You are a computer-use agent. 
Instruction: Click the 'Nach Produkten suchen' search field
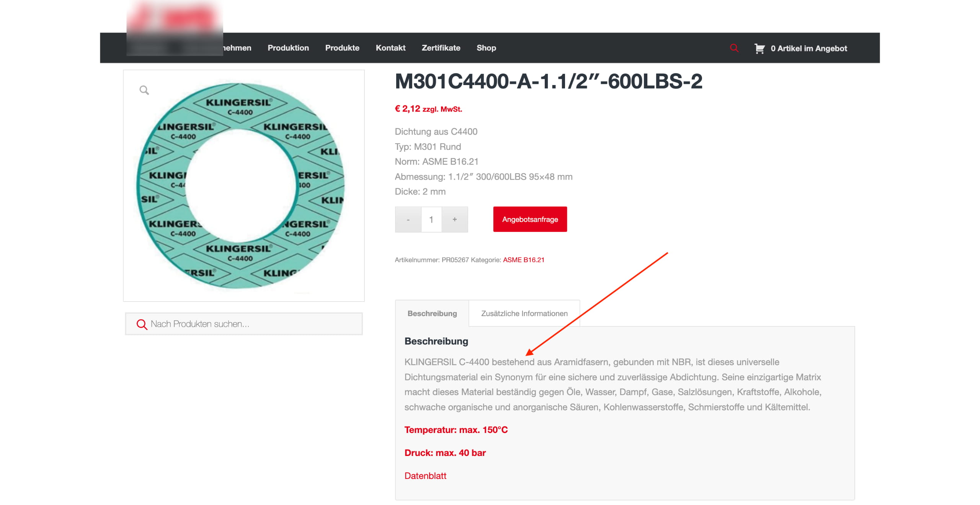(244, 324)
